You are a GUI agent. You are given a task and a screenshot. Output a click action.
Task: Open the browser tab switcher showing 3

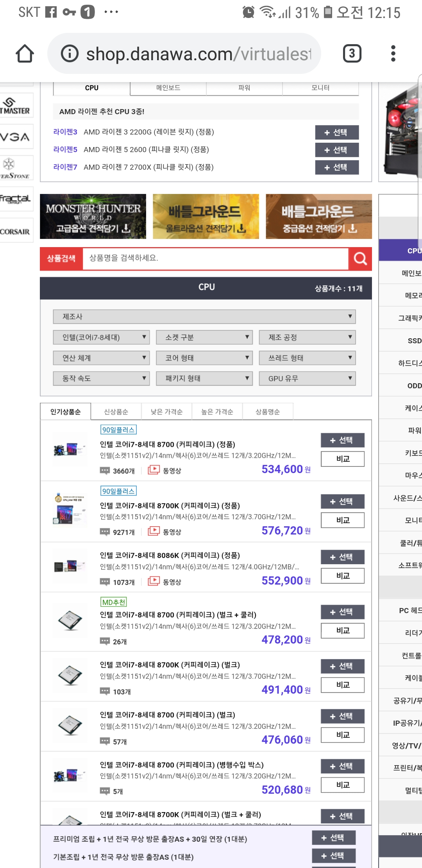click(352, 54)
